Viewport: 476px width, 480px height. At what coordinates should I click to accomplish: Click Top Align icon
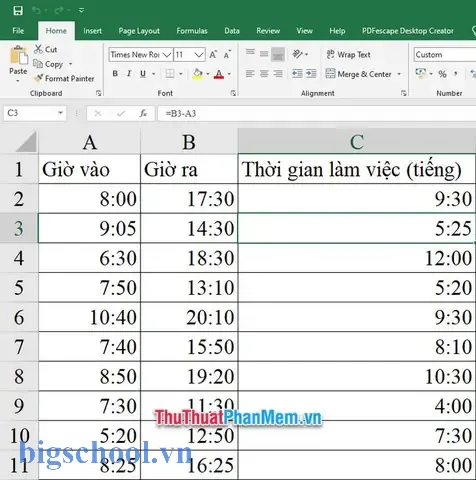(250, 53)
